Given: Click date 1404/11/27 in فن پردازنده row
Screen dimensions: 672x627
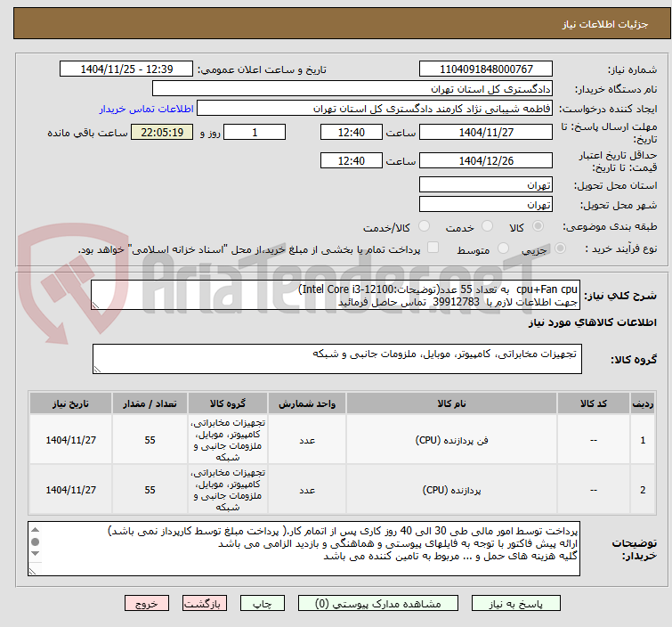Looking at the screenshot, I should point(70,441).
